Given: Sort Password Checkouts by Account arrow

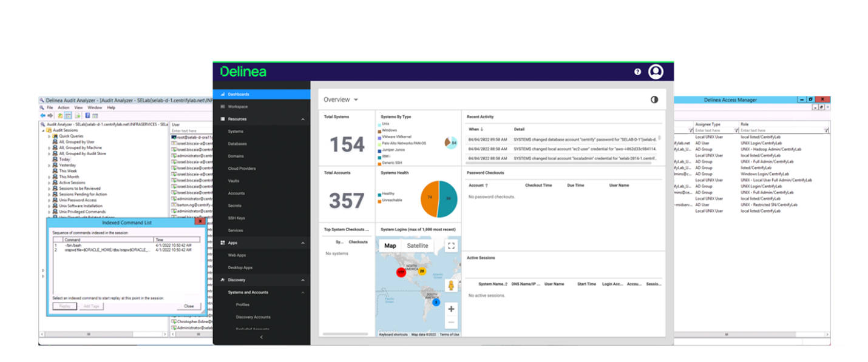Looking at the screenshot, I should pos(487,186).
